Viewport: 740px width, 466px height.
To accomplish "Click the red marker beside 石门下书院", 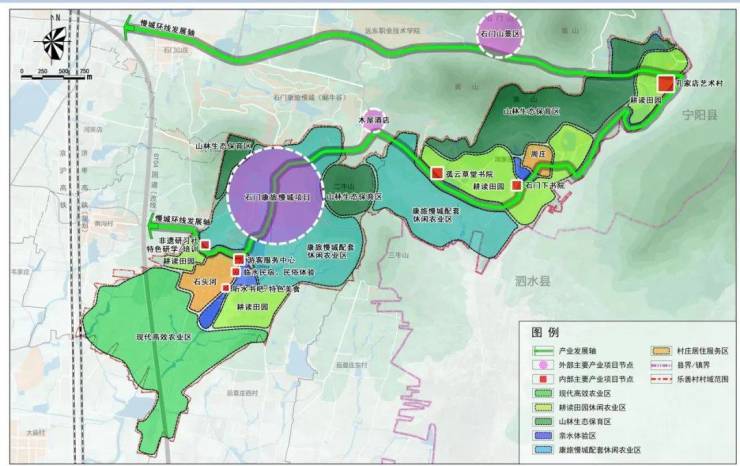I will 517,186.
